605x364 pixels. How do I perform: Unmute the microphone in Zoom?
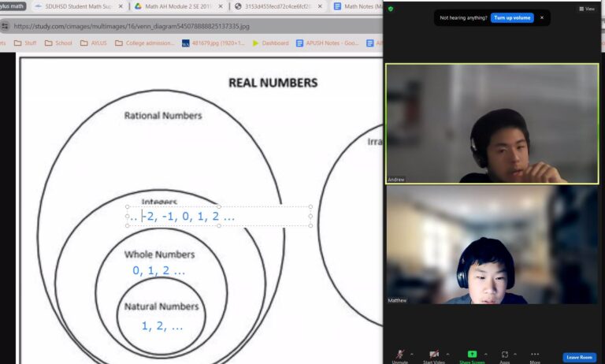(x=399, y=356)
